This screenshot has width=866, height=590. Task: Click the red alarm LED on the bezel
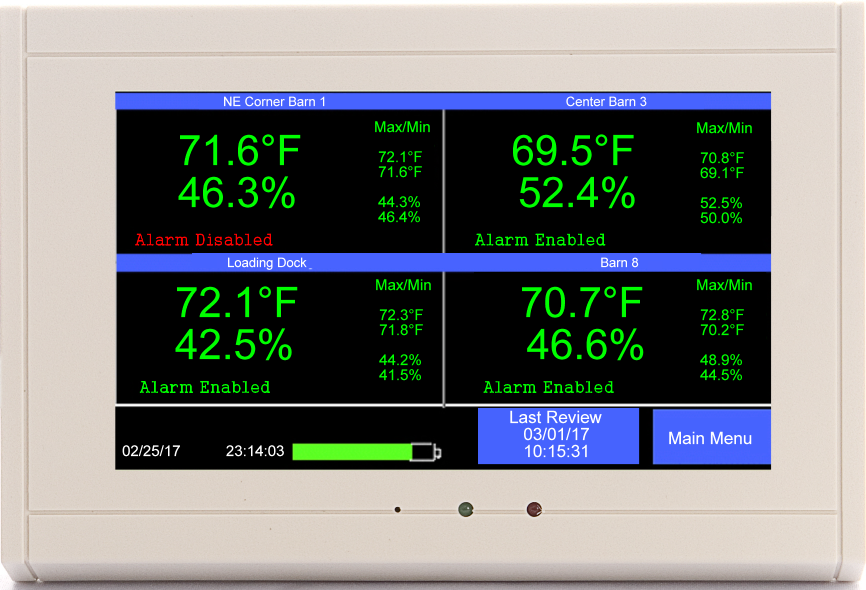pyautogui.click(x=534, y=508)
